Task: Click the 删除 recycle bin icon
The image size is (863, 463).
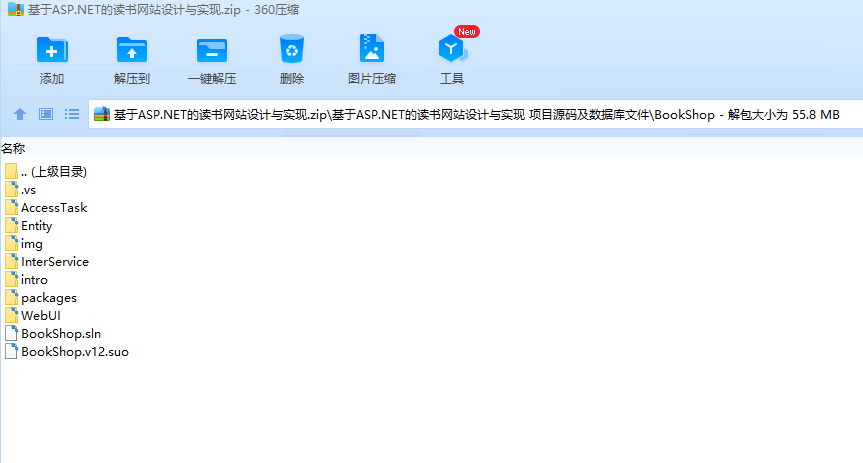Action: click(x=292, y=49)
